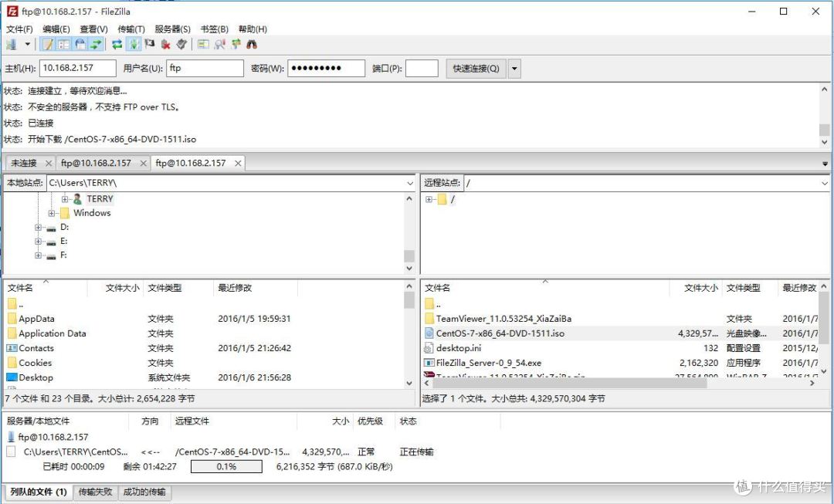Click 密码 password field
This screenshot has width=834, height=504.
pyautogui.click(x=326, y=68)
